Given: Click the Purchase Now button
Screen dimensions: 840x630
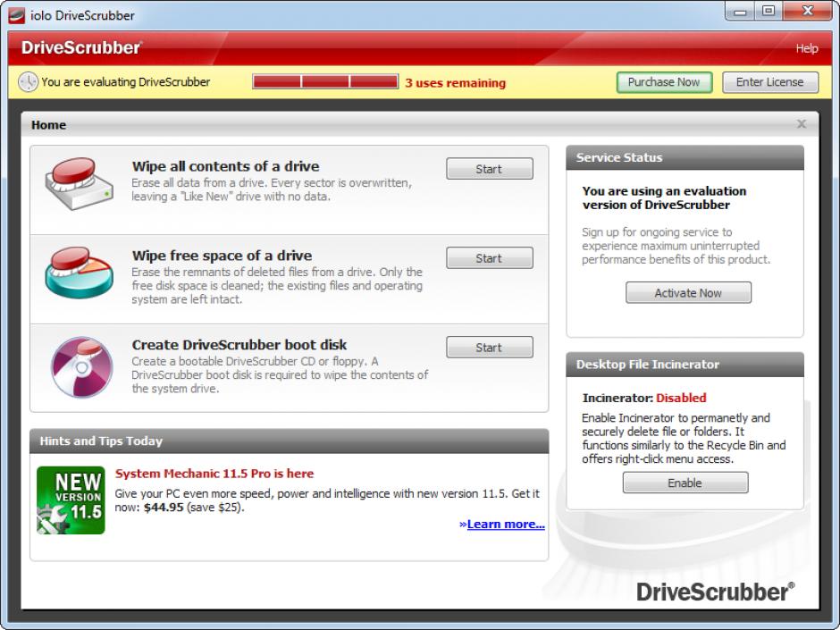Looking at the screenshot, I should coord(664,82).
